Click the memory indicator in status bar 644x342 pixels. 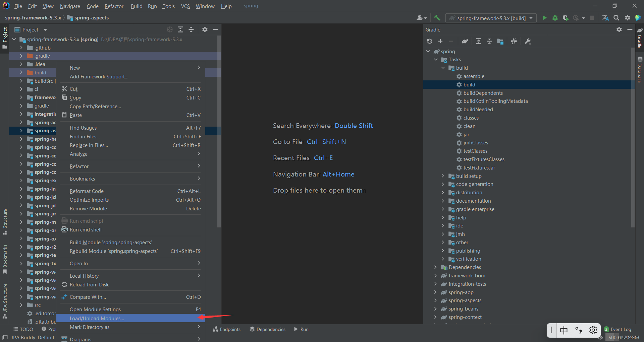624,337
